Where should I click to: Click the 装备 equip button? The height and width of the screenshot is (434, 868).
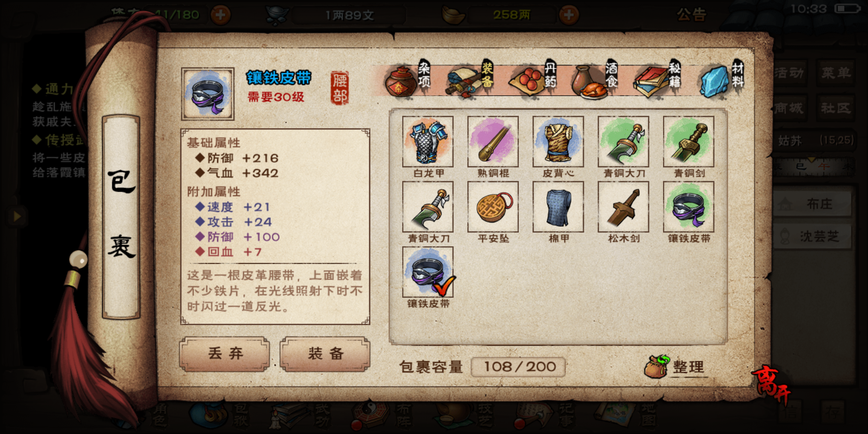(x=325, y=354)
